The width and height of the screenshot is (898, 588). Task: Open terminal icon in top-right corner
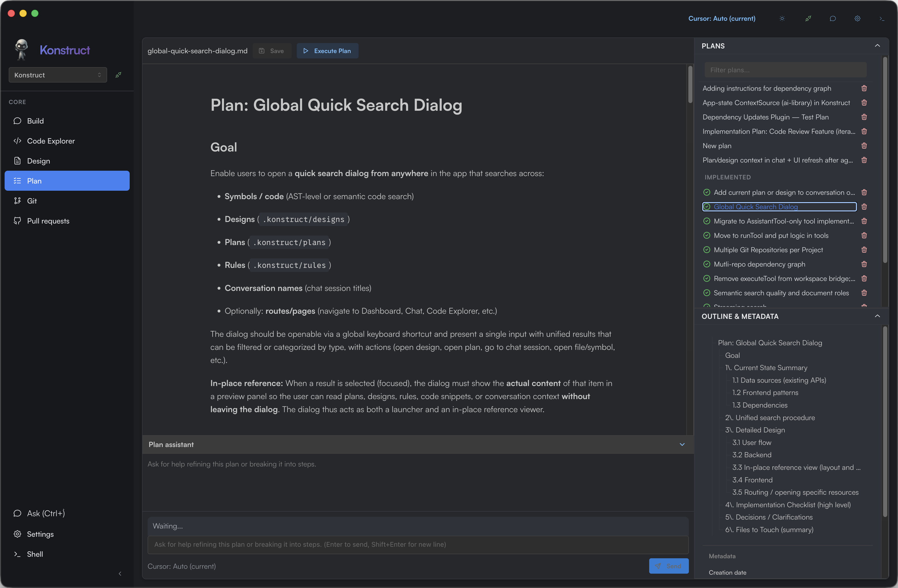click(882, 18)
